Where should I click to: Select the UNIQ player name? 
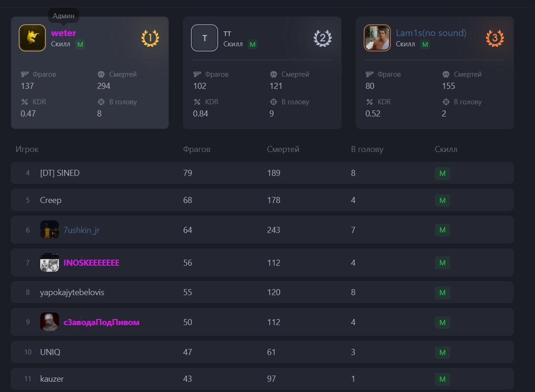pyautogui.click(x=50, y=352)
